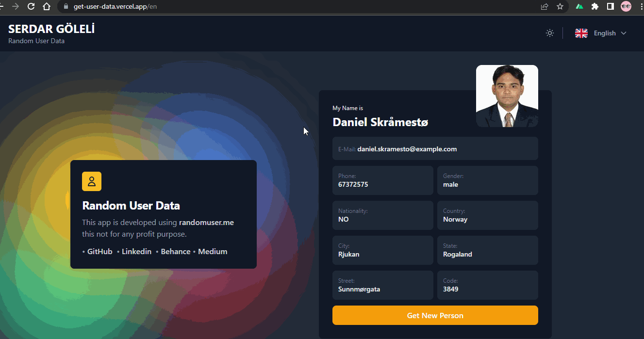Click the browser home icon

(x=46, y=6)
